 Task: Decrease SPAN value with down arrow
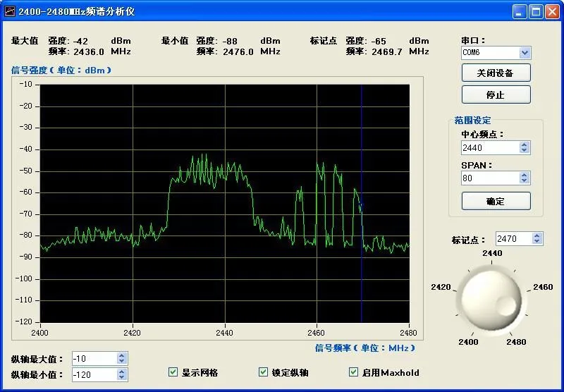pyautogui.click(x=524, y=181)
